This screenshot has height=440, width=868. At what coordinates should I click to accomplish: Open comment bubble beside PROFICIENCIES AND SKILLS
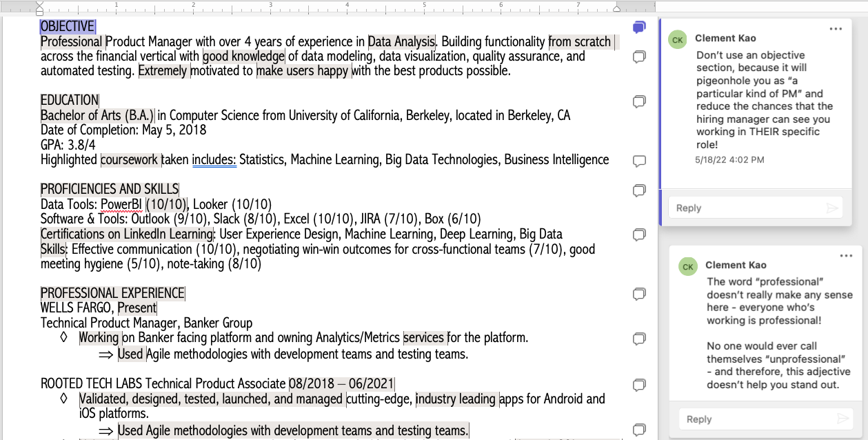click(x=639, y=190)
